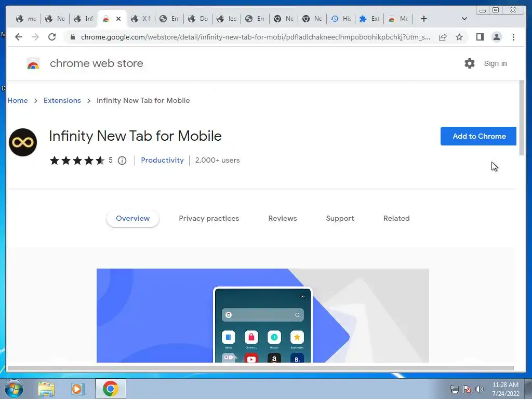Switch to the 'Inf' tab
The height and width of the screenshot is (399, 532).
(x=84, y=19)
